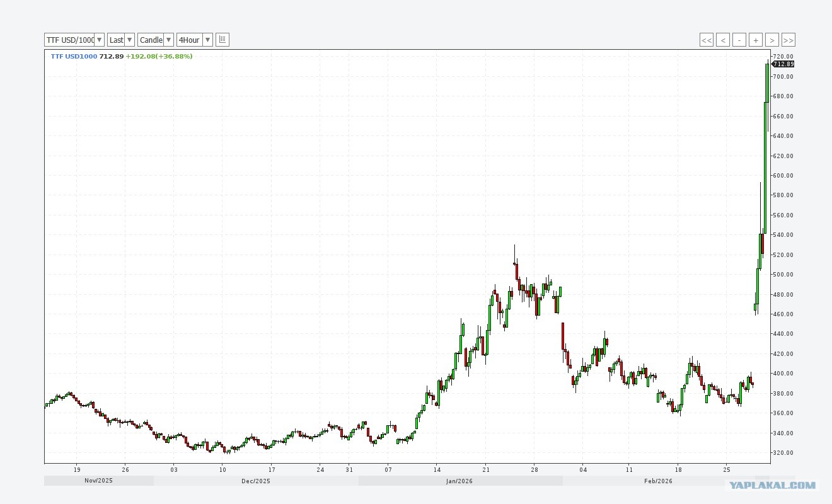Open the 4Hour interval dropdown

(x=195, y=40)
